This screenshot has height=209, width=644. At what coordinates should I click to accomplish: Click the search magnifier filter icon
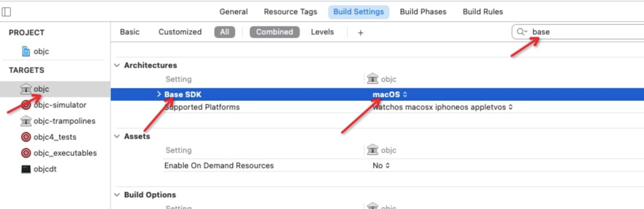tap(521, 32)
